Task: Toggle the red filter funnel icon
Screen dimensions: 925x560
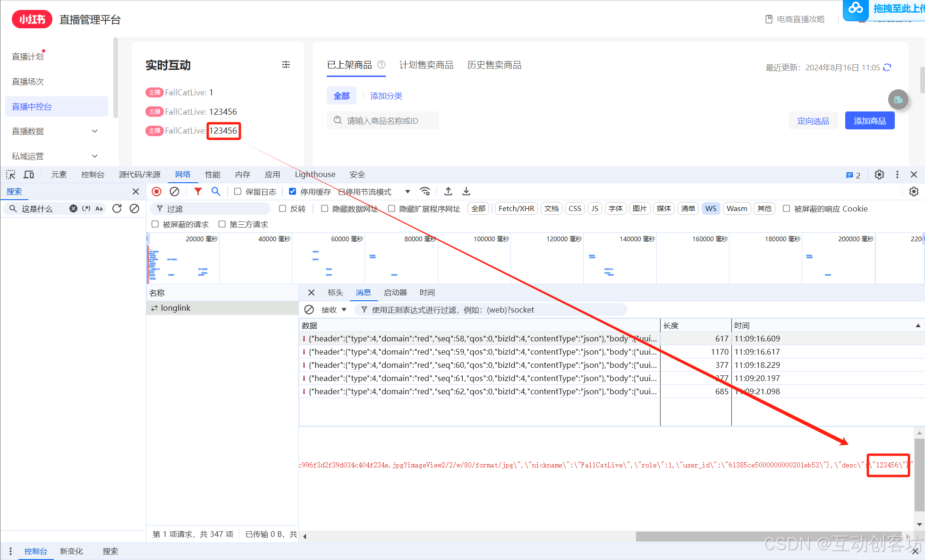Action: [x=198, y=191]
